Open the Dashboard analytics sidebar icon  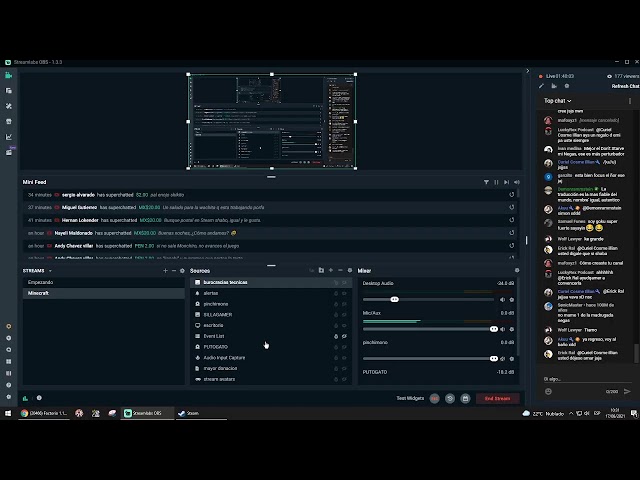point(9,137)
